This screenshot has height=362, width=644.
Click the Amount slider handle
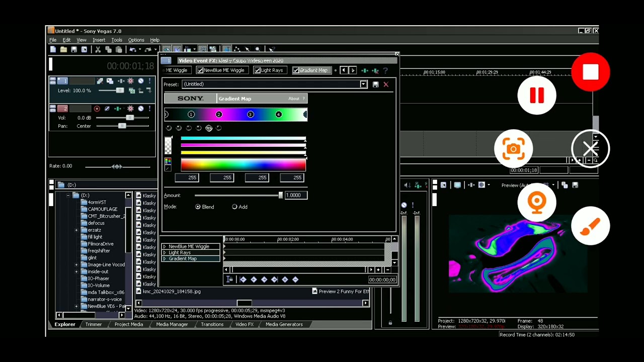pos(281,195)
